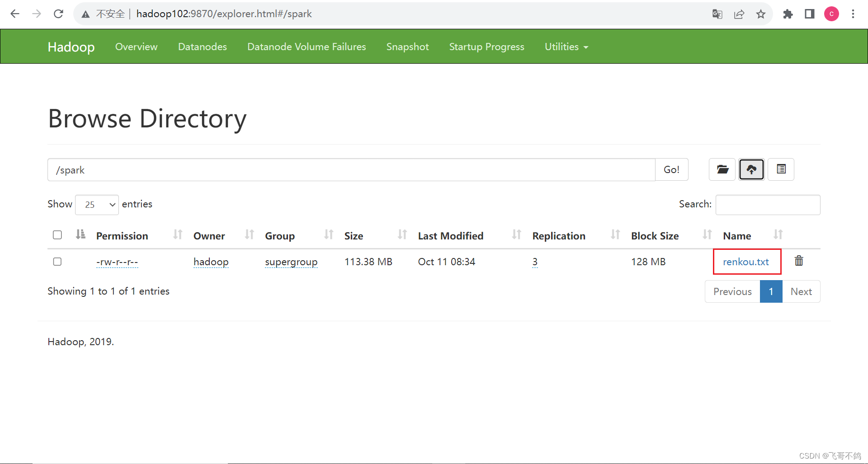This screenshot has height=464, width=868.
Task: Toggle the browser side panel icon
Action: [x=810, y=14]
